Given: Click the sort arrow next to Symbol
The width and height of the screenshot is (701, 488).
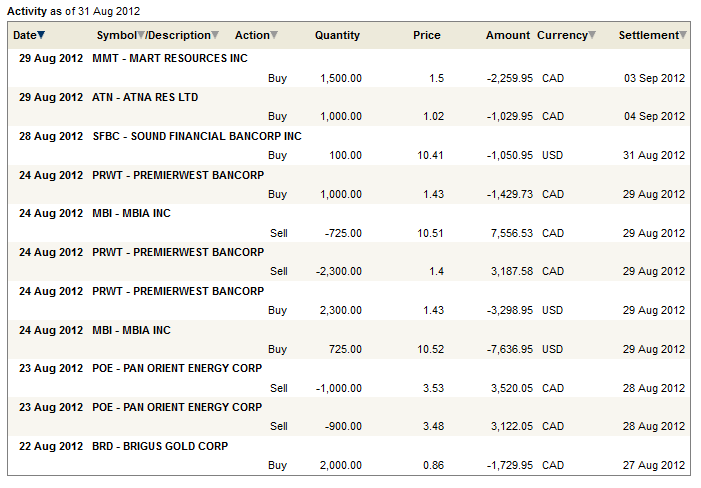Looking at the screenshot, I should click(x=141, y=36).
